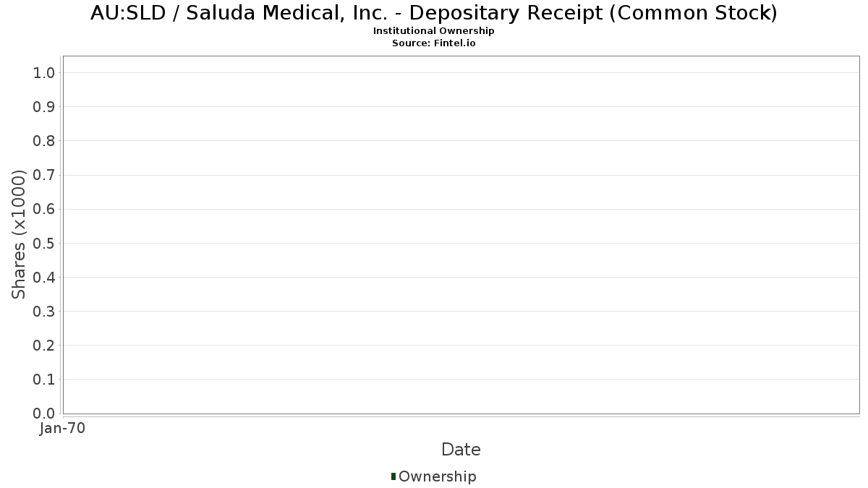Click the 0.4 y-axis tick label
The width and height of the screenshot is (868, 488).
45,278
